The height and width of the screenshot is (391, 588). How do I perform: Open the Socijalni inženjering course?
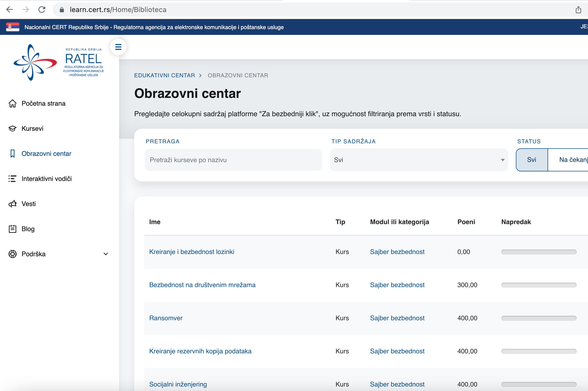(x=178, y=384)
